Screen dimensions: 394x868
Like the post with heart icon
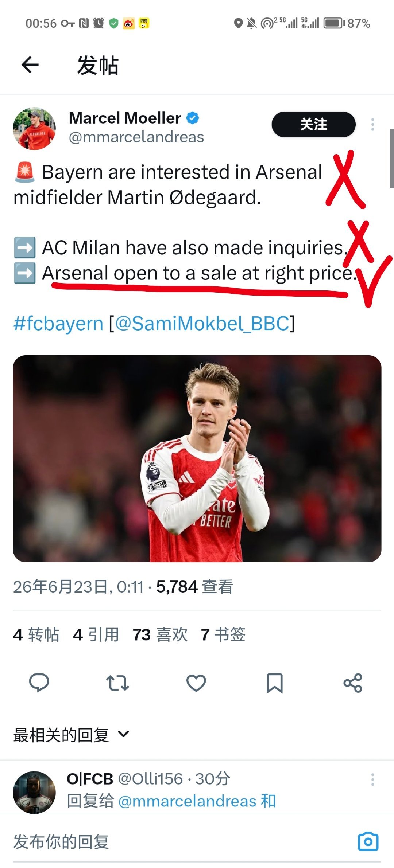coord(196,683)
